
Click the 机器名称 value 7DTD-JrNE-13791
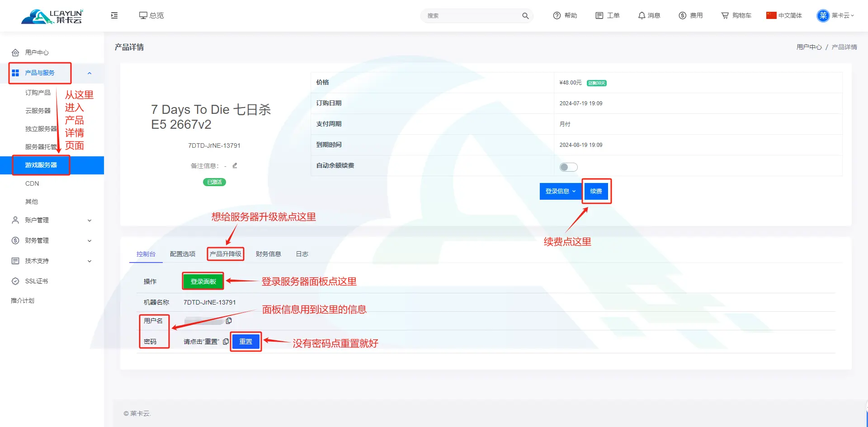(x=210, y=302)
